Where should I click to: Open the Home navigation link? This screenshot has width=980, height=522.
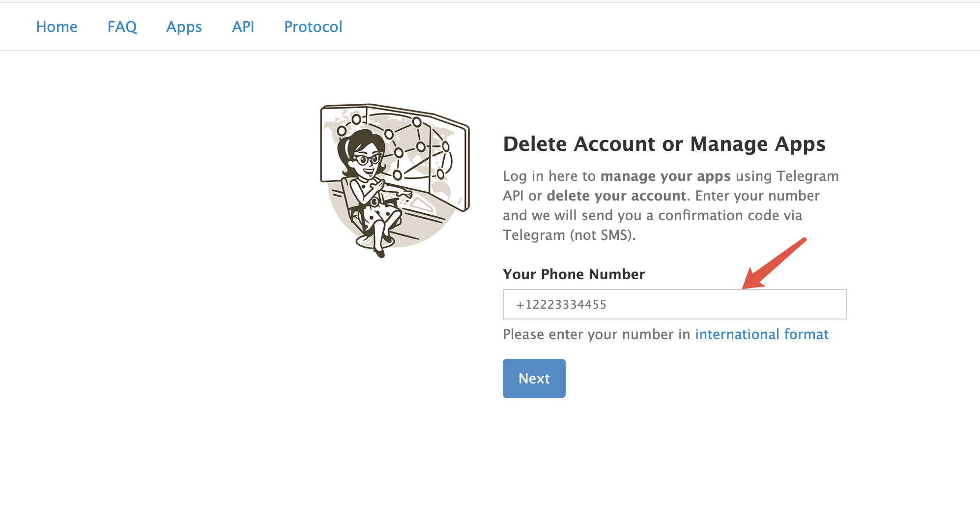click(57, 27)
